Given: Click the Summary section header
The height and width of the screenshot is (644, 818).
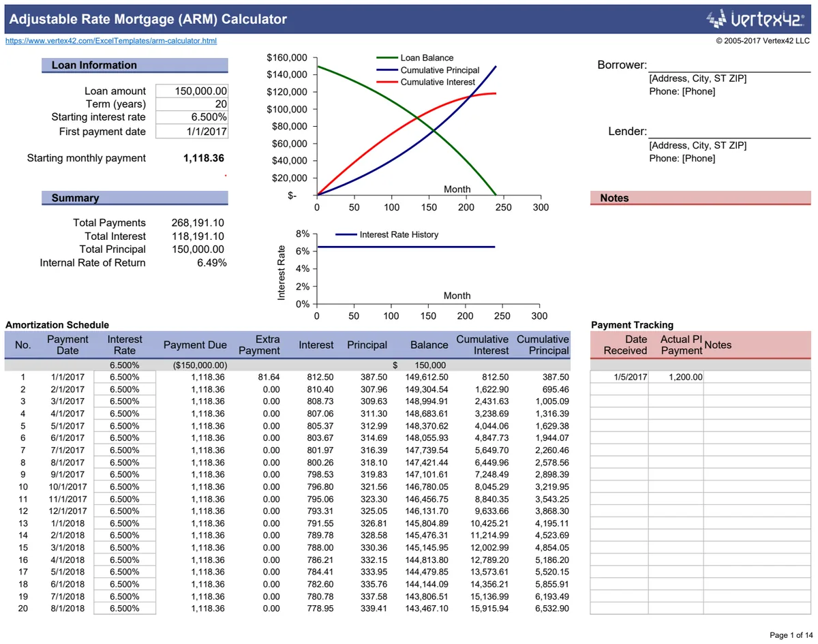Looking at the screenshot, I should (135, 198).
